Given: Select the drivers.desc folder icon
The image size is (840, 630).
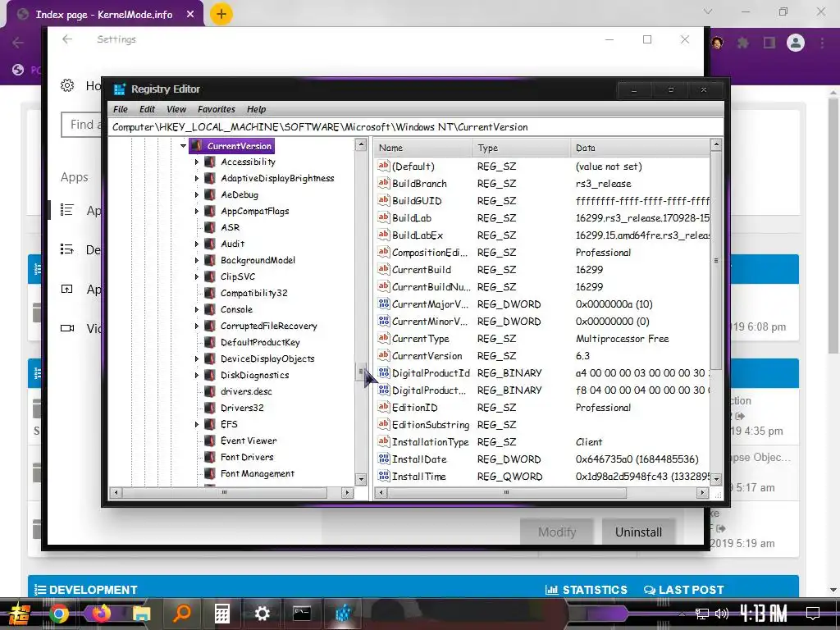Looking at the screenshot, I should 210,391.
